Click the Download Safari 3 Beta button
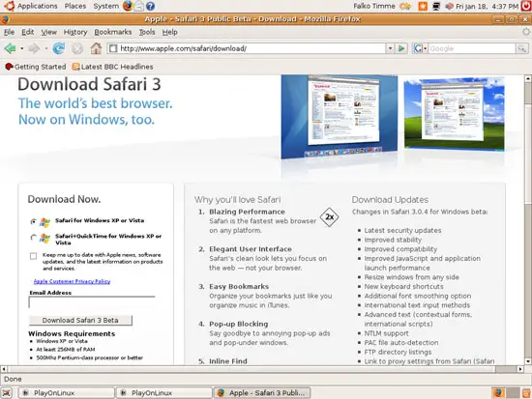 pyautogui.click(x=80, y=321)
